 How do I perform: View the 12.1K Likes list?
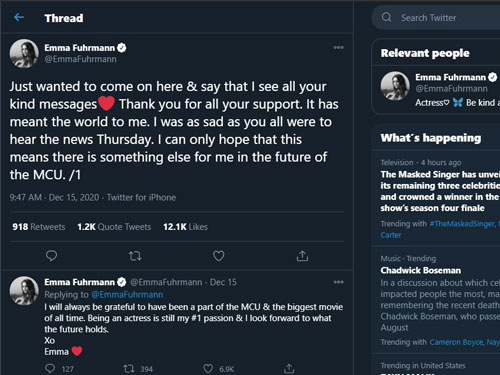point(185,227)
